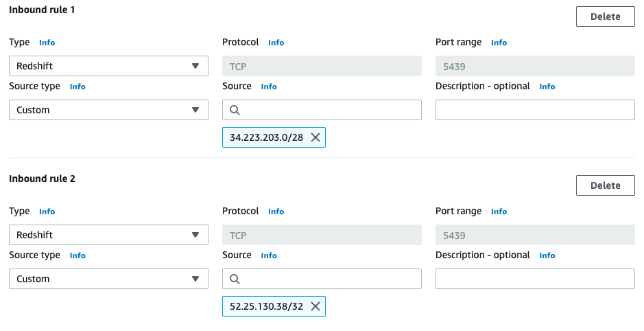Focus the Description field in Inbound rule 1
The width and height of the screenshot is (644, 331).
coord(535,110)
